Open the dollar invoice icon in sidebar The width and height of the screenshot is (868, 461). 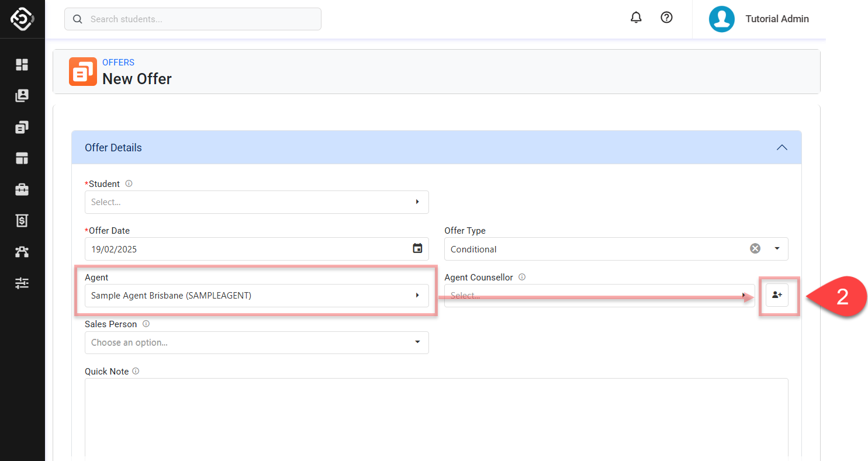pos(22,221)
